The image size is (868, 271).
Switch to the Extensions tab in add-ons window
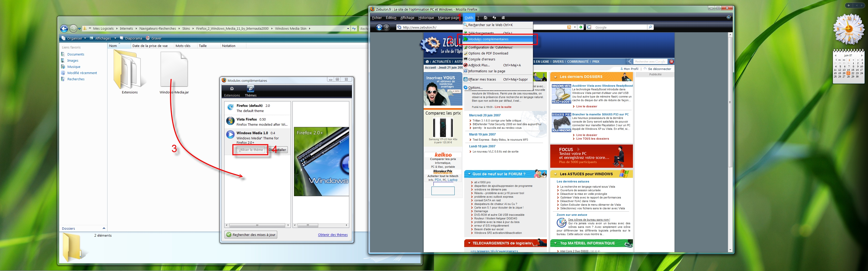click(x=232, y=91)
